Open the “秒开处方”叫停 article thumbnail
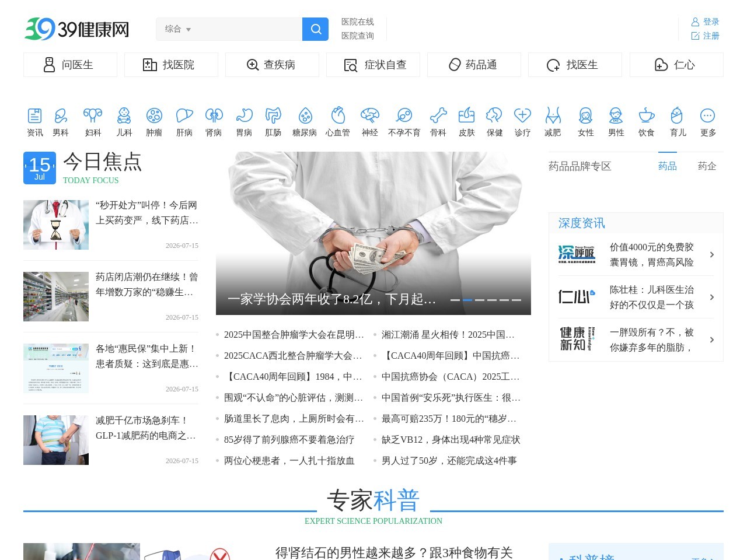This screenshot has width=747, height=560. click(56, 225)
